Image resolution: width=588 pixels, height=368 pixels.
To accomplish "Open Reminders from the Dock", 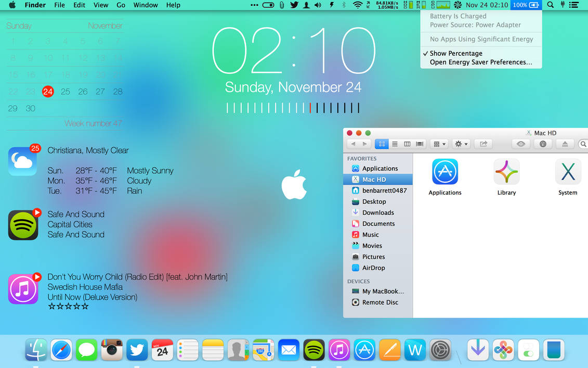I will pos(188,350).
